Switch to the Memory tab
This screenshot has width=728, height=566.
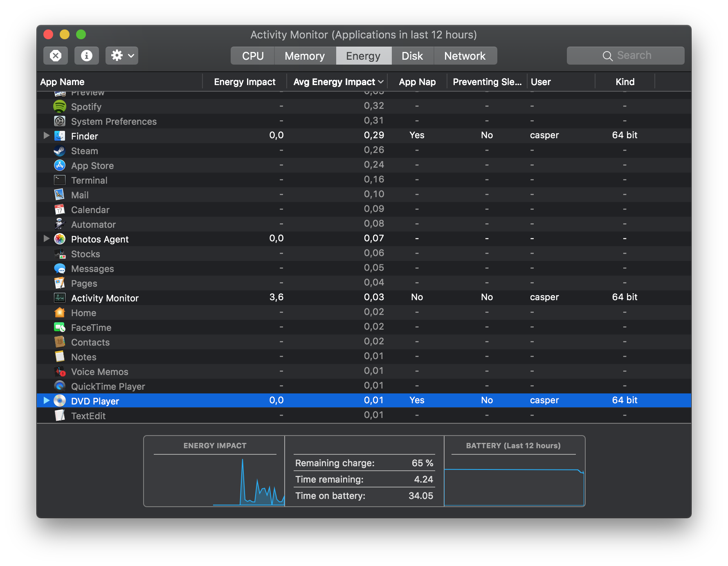pos(305,56)
